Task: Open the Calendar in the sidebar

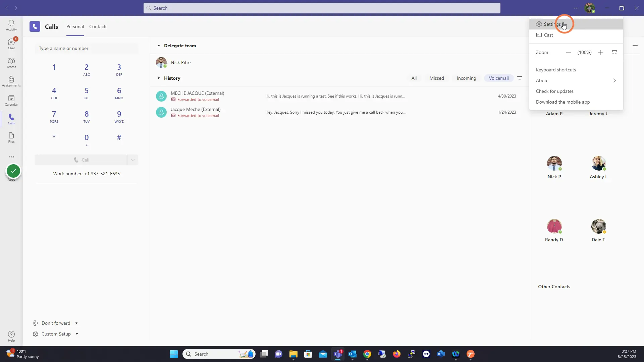Action: pos(11,100)
